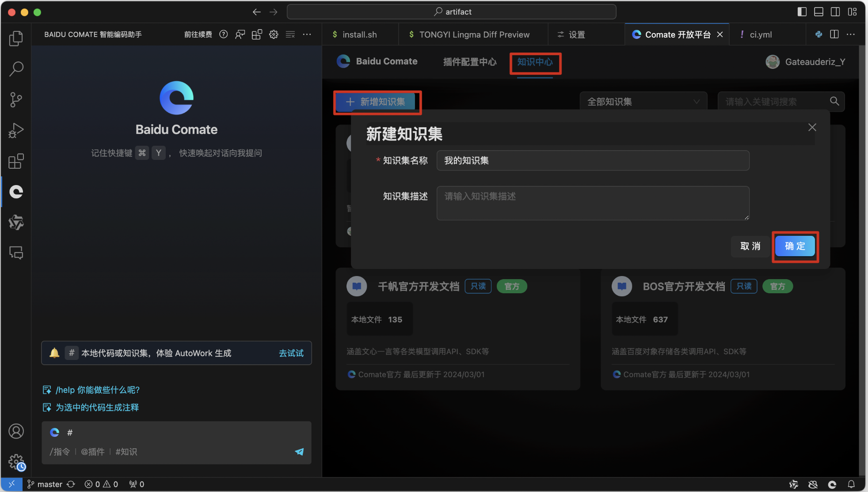
Task: Open the Manage gear in activity bar
Action: [16, 462]
